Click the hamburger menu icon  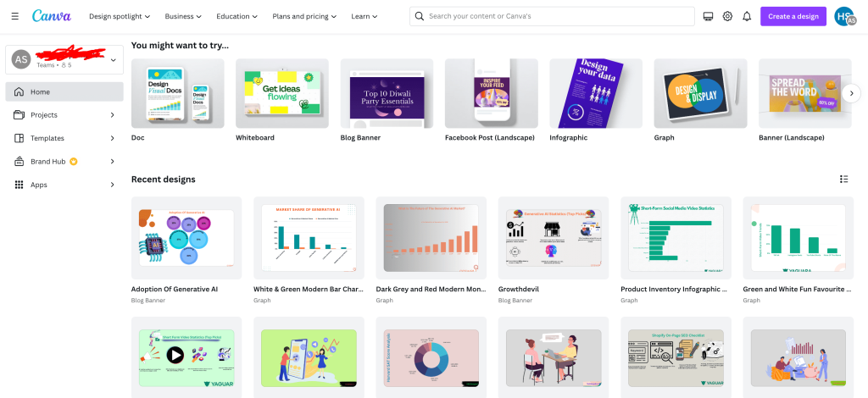[x=14, y=16]
